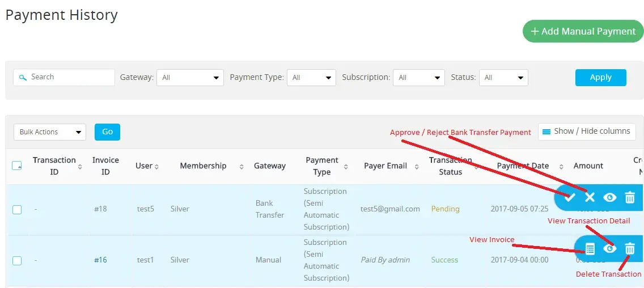The width and height of the screenshot is (644, 288).
Task: View transaction detail eye icon for test5
Action: coord(609,197)
